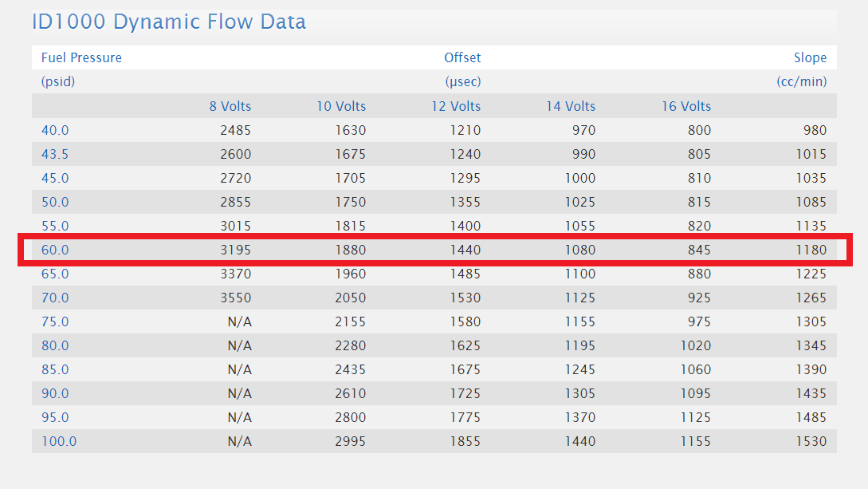The image size is (868, 489).
Task: Click the Slope column header
Action: [x=810, y=57]
